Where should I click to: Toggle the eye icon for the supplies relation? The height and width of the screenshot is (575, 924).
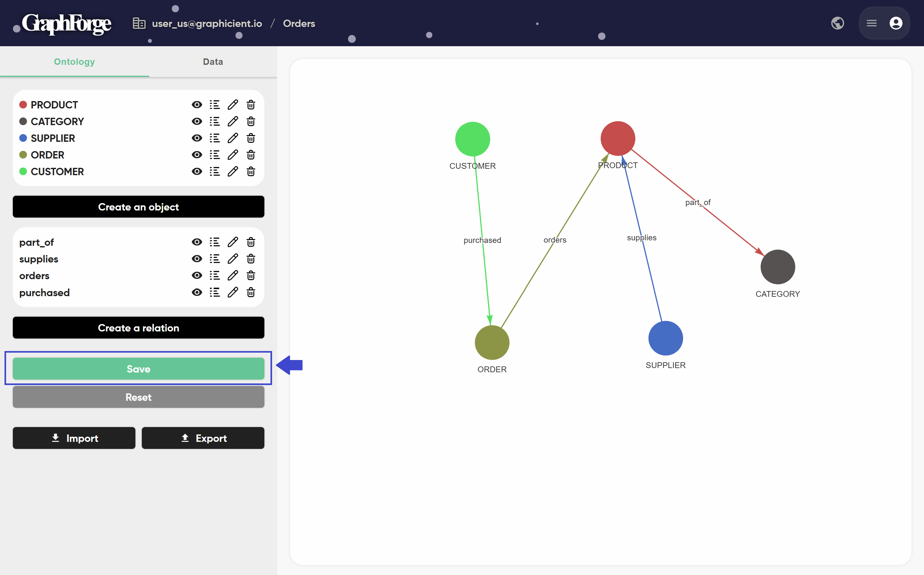[x=197, y=259]
